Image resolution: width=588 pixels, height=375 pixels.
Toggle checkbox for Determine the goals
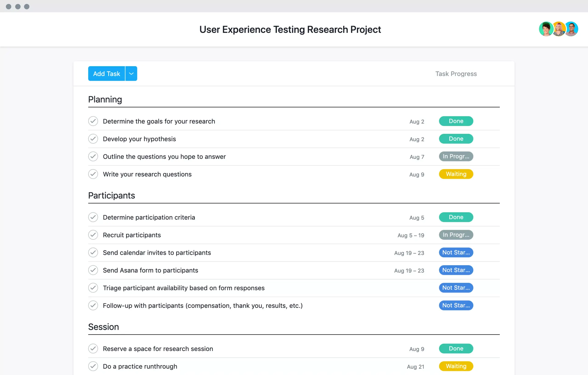click(x=93, y=121)
